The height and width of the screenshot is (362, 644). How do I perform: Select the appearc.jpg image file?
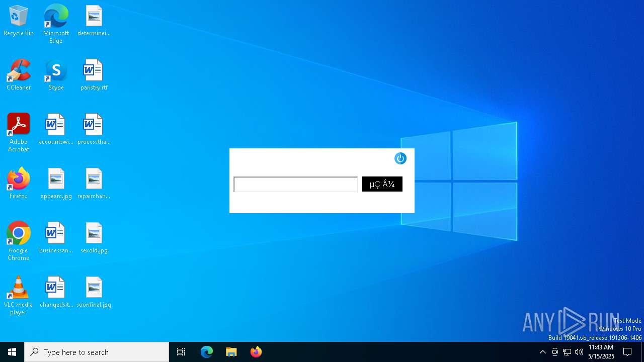click(56, 184)
